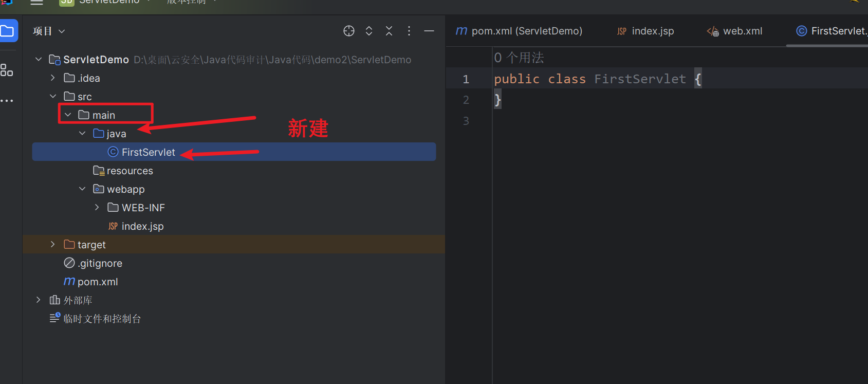The width and height of the screenshot is (868, 384).
Task: Collapse the src folder chevron
Action: tap(53, 96)
